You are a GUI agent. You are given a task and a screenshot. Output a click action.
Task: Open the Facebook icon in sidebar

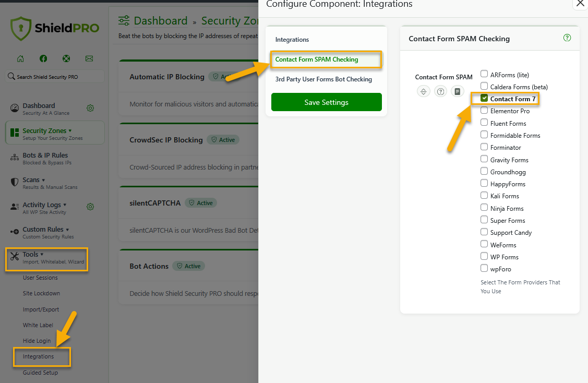coord(43,58)
